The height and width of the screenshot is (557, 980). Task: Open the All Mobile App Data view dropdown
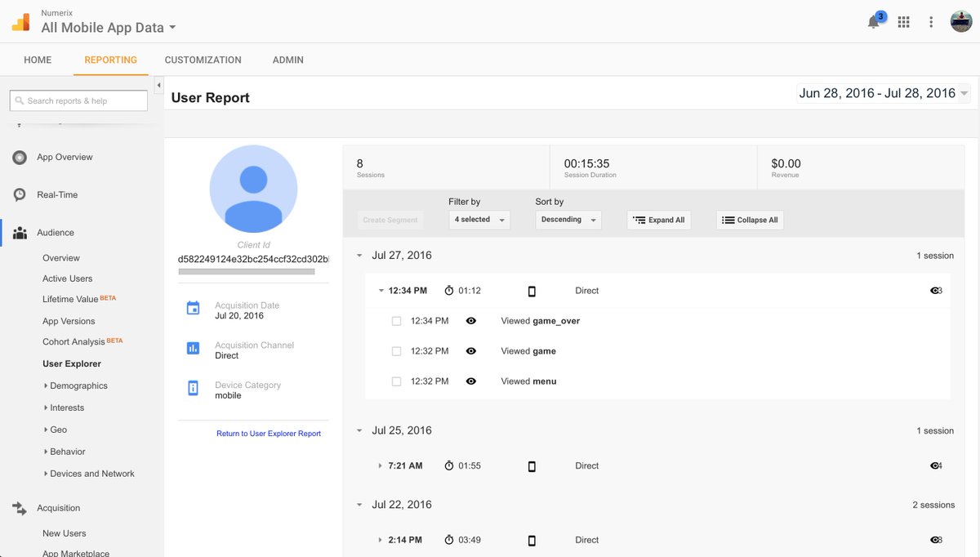point(109,28)
